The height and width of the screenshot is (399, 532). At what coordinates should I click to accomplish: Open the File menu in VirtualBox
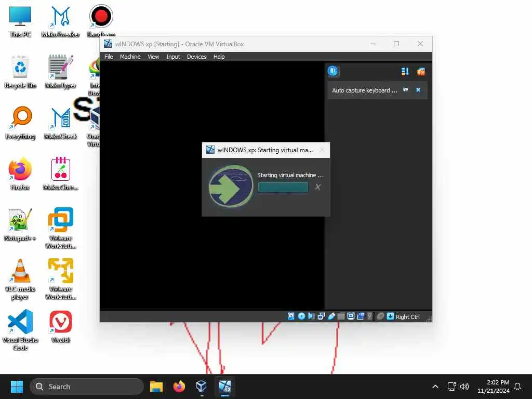[x=109, y=57]
